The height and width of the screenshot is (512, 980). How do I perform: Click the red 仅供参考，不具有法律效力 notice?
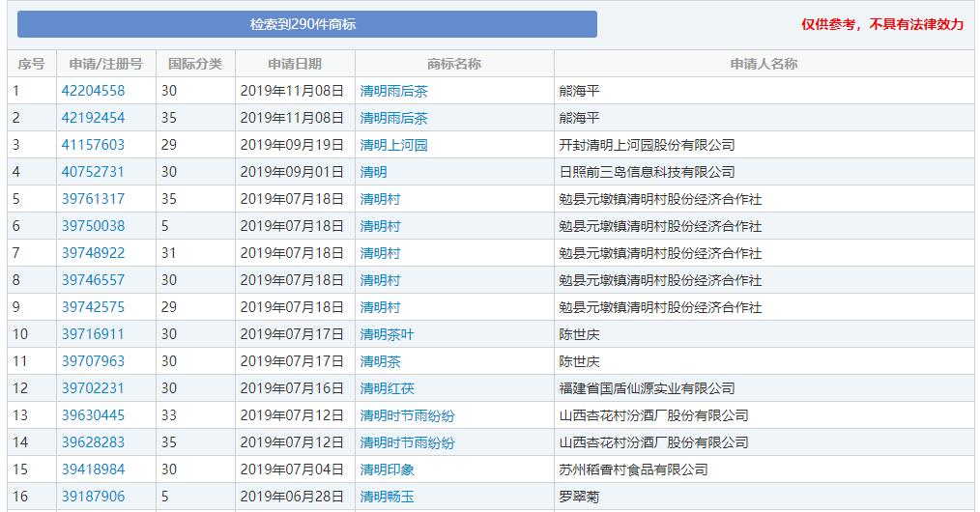pyautogui.click(x=882, y=24)
